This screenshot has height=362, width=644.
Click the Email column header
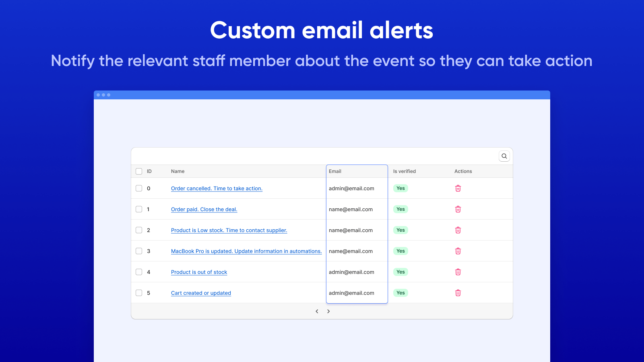click(335, 171)
